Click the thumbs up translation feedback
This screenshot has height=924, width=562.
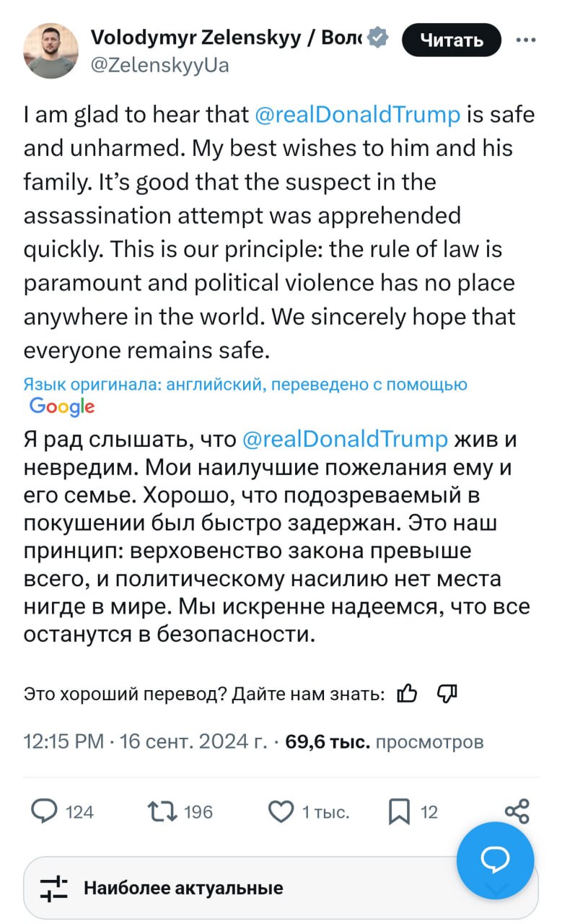(x=407, y=694)
